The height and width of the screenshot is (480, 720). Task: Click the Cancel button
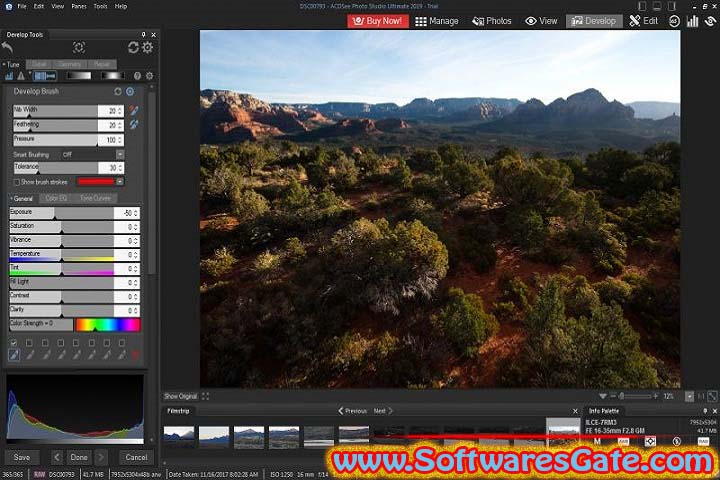136,457
